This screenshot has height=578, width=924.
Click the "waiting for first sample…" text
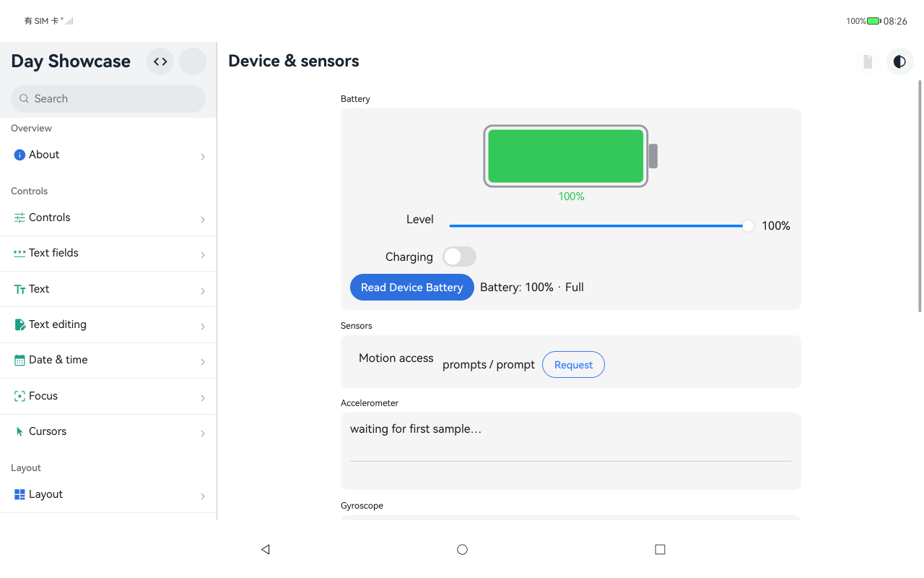click(x=416, y=429)
